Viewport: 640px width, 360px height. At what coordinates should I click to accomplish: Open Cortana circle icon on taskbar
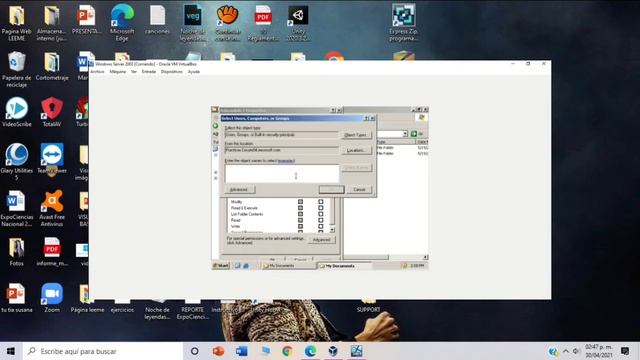195,351
